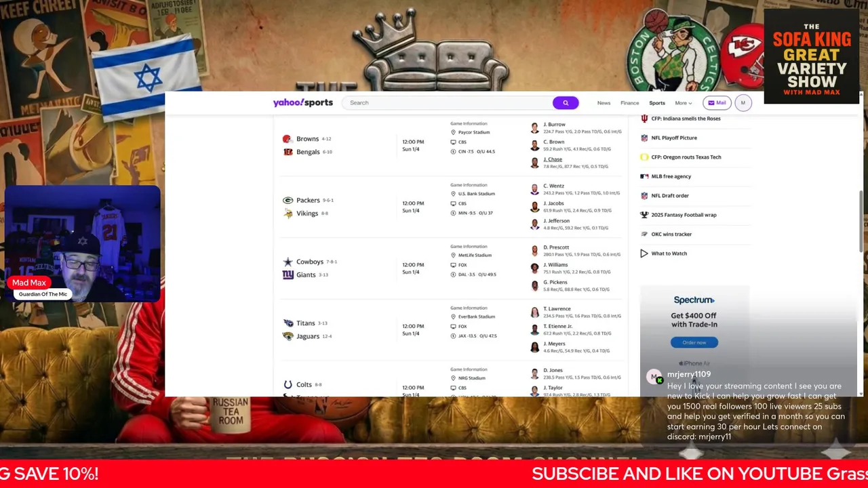This screenshot has width=868, height=488.
Task: Open J. Chase player link
Action: 553,159
